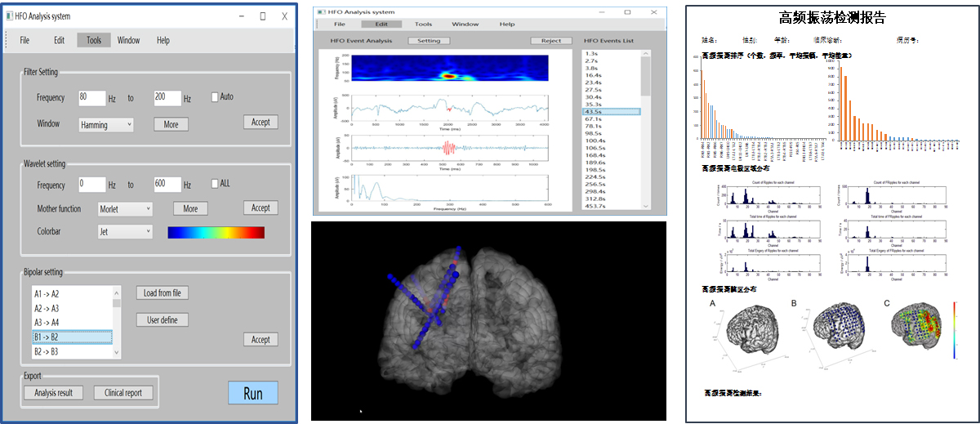Export the Clinical report

[123, 393]
